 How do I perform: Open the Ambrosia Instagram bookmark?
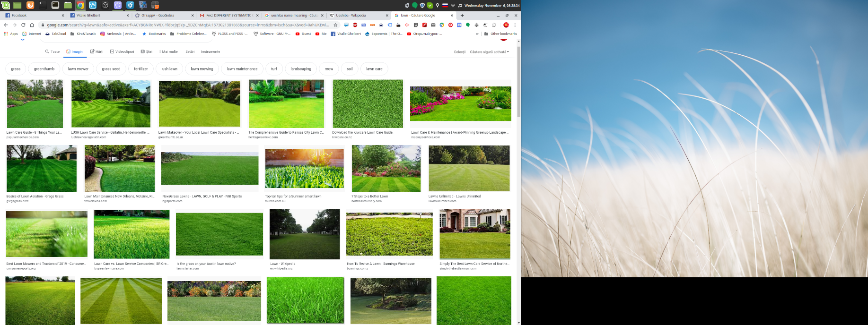118,34
